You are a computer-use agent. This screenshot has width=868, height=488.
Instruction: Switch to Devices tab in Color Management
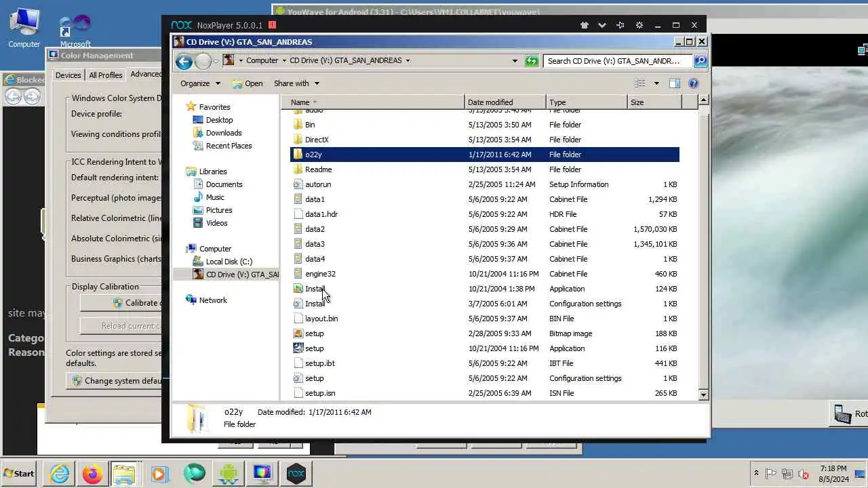(x=68, y=75)
